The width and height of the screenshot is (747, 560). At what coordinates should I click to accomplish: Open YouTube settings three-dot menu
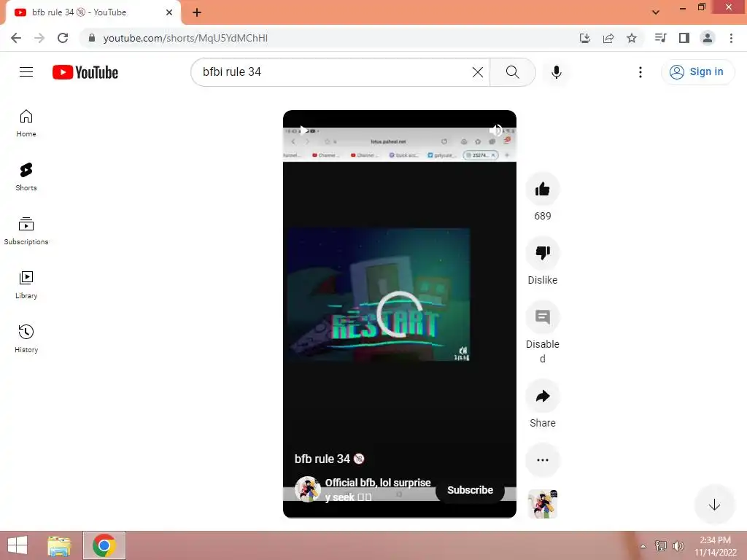coord(640,72)
